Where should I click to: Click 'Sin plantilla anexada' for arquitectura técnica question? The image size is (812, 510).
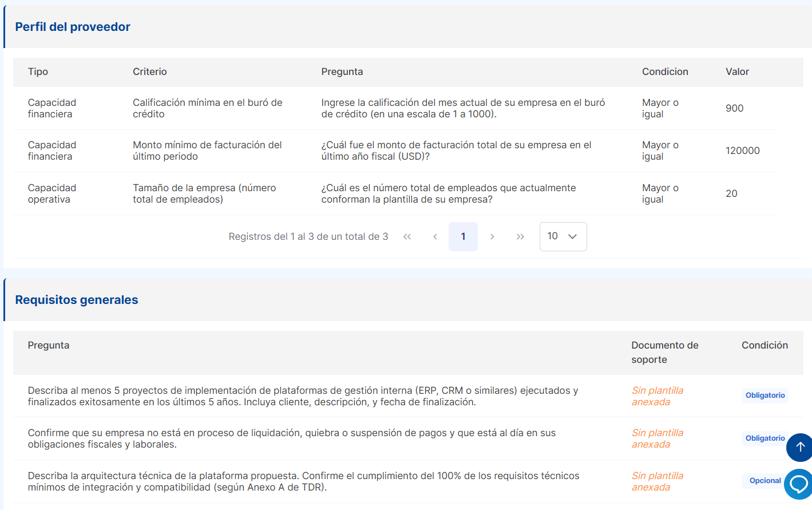(x=657, y=481)
